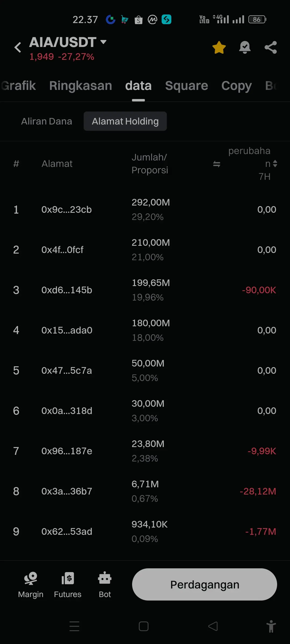This screenshot has width=290, height=644.
Task: Open holder address 0x9c...23cb
Action: click(67, 210)
